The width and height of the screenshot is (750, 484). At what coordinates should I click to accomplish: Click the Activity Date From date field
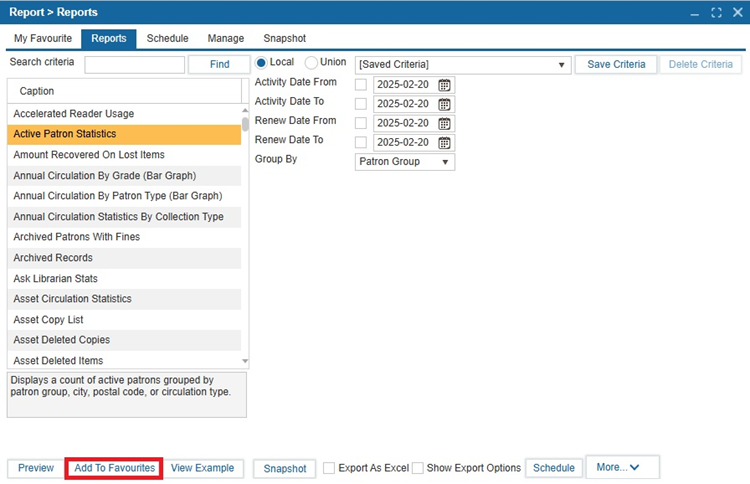coord(406,85)
